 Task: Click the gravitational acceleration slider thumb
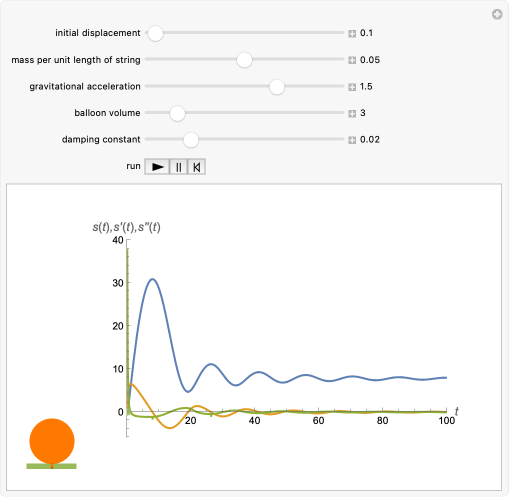(277, 87)
